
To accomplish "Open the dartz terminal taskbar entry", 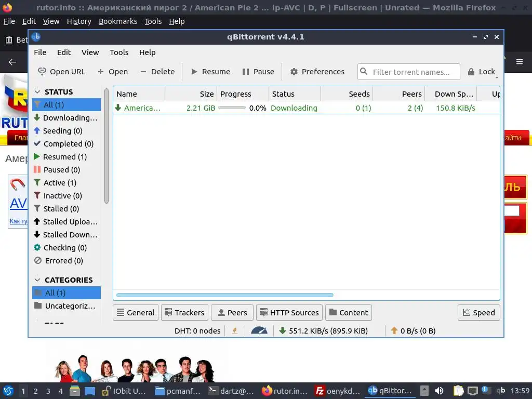I will pyautogui.click(x=231, y=391).
